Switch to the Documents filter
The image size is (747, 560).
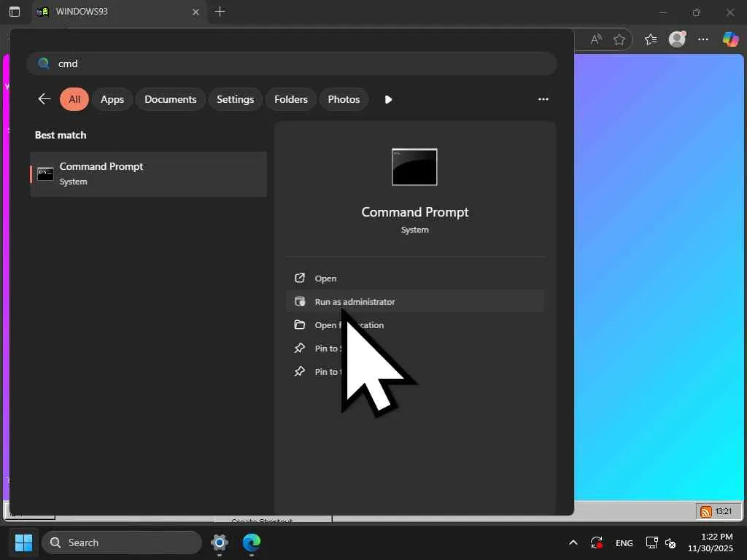point(171,99)
